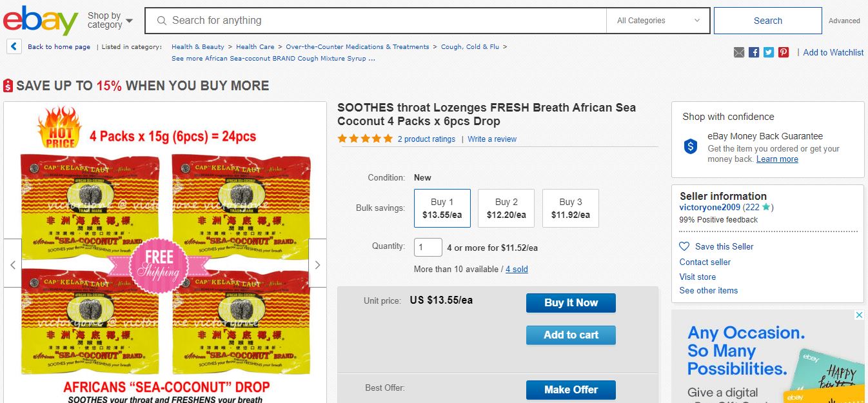The width and height of the screenshot is (868, 403).
Task: Click the quantity input field
Action: pos(428,248)
